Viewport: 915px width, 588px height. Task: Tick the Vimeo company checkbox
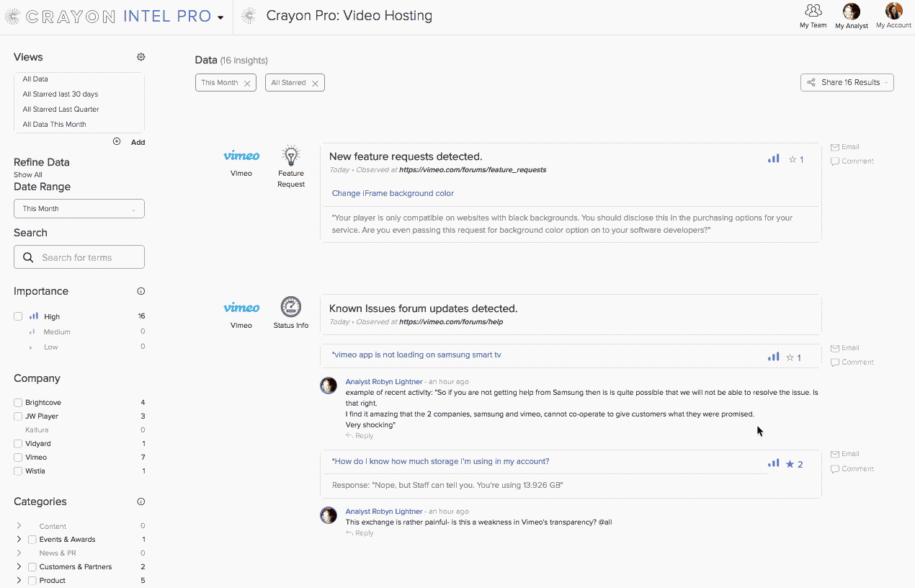(x=18, y=458)
